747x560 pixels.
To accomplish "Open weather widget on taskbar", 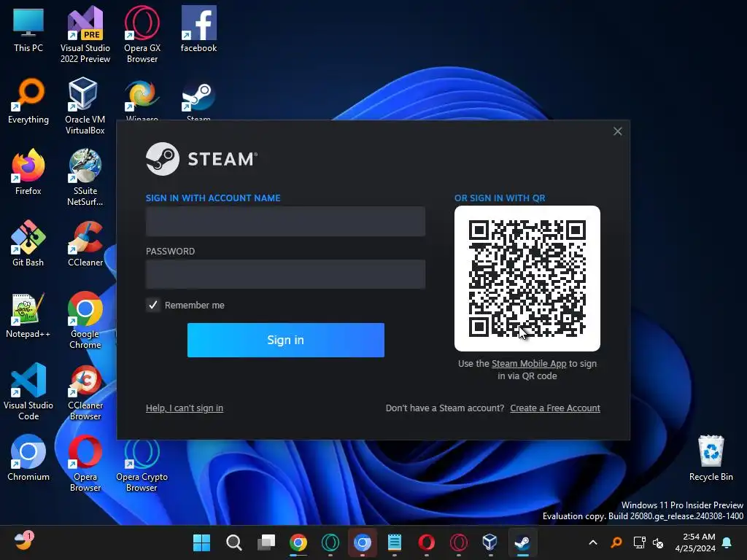I will [x=23, y=541].
